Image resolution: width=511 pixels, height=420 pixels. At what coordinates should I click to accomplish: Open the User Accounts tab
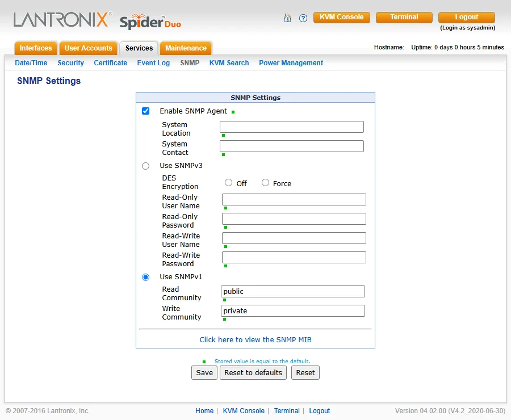point(89,48)
